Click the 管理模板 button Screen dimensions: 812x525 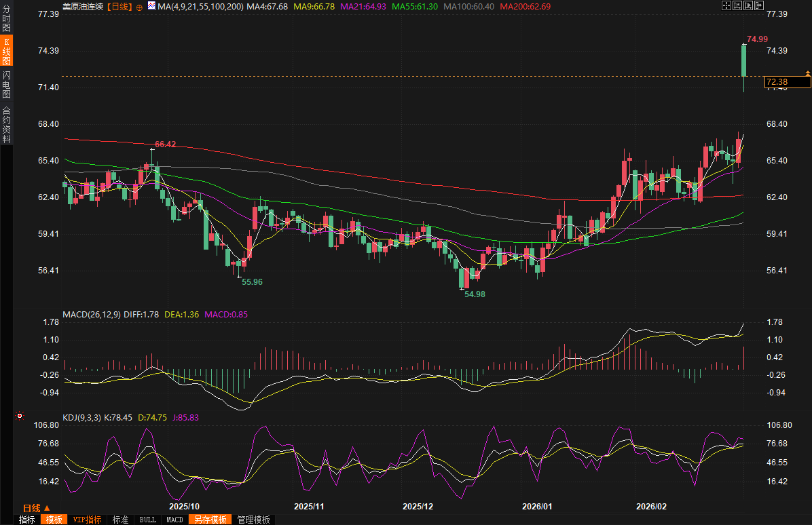coord(253,520)
